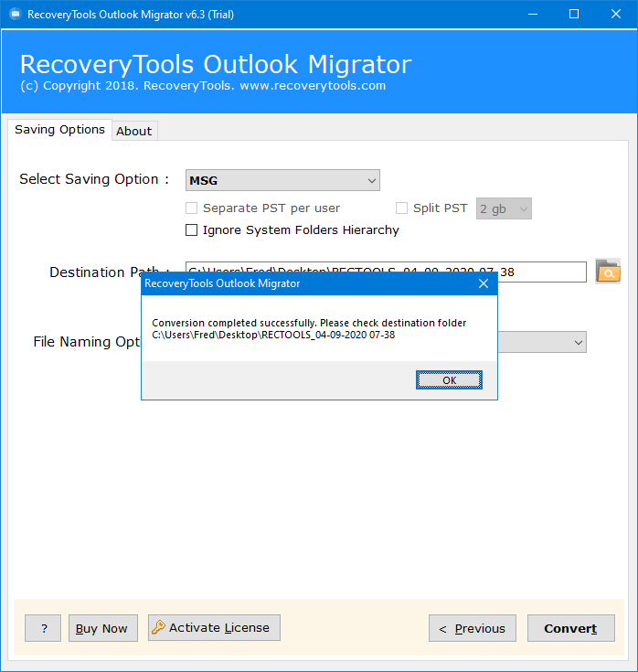Switch to the About tab
This screenshot has height=672, width=638.
[x=134, y=131]
